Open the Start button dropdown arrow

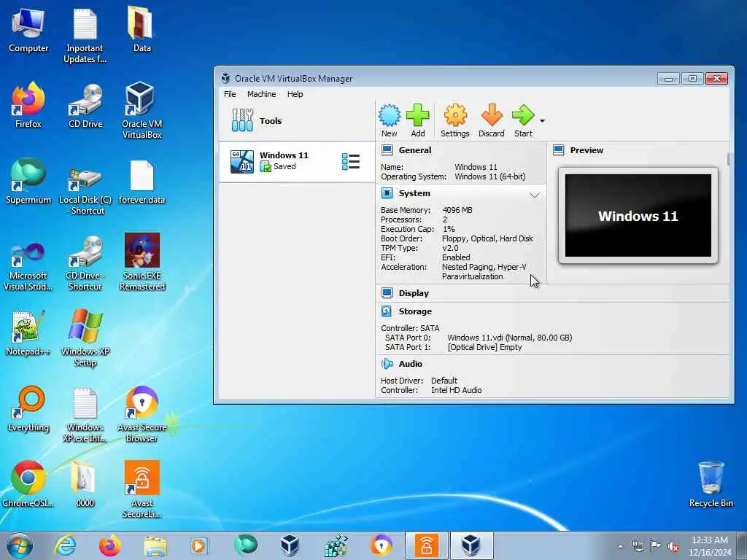542,121
